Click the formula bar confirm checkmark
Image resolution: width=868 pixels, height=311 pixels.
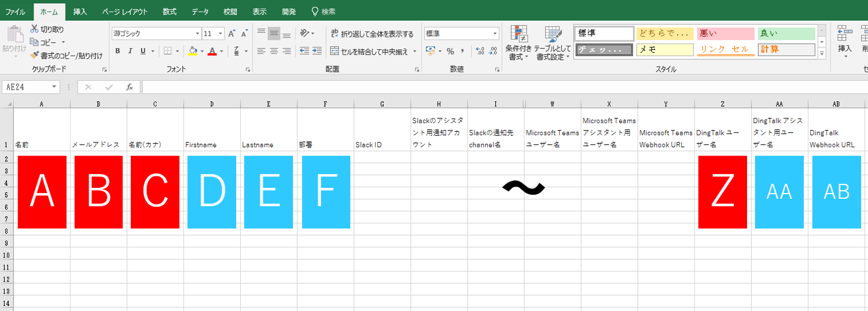[x=109, y=87]
